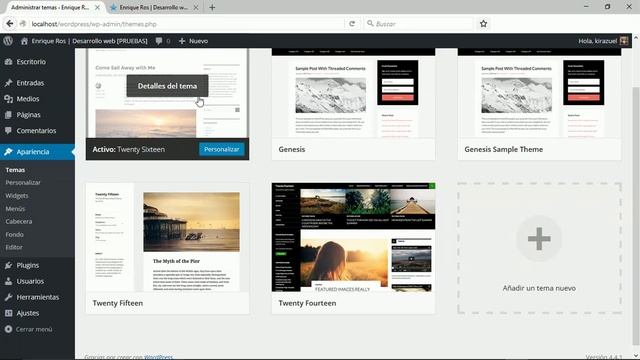The image size is (640, 360).
Task: Click the Páginas pages icon
Action: click(x=8, y=115)
